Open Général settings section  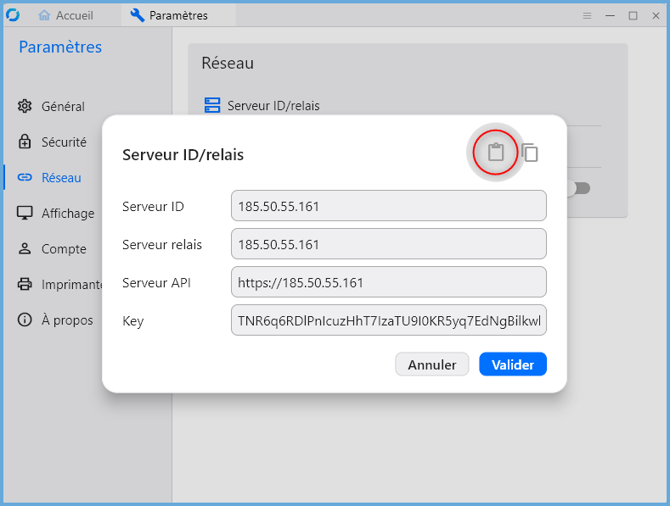click(x=63, y=106)
